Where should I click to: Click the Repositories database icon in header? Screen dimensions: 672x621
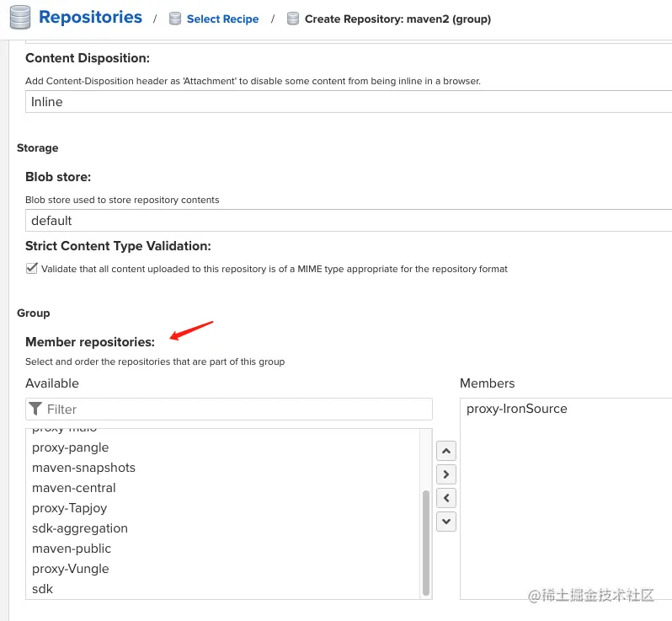click(x=19, y=18)
